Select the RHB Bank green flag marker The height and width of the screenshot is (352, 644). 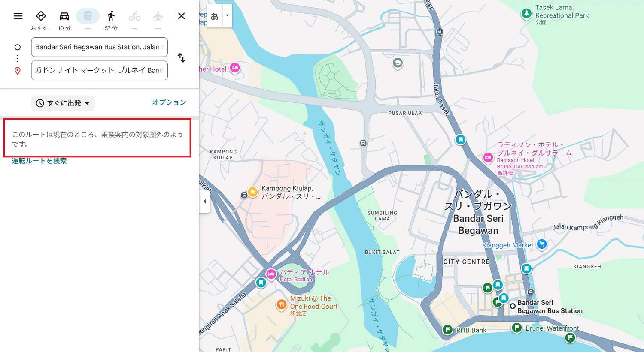pos(447,329)
